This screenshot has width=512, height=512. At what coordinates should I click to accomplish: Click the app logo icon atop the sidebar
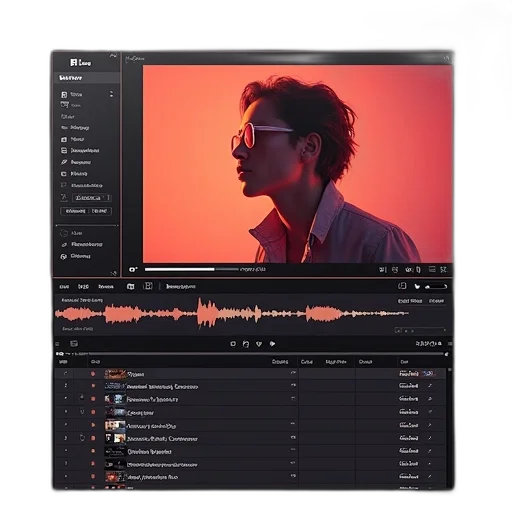click(74, 62)
